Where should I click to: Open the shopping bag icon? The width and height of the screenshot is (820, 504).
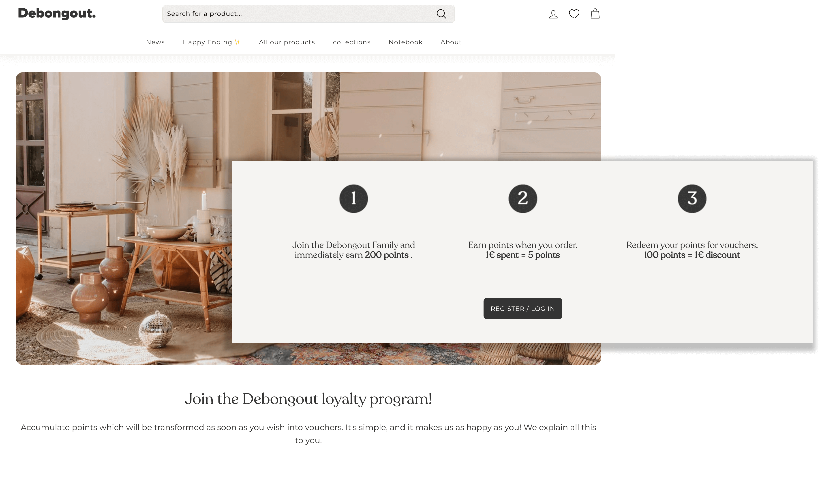click(596, 13)
